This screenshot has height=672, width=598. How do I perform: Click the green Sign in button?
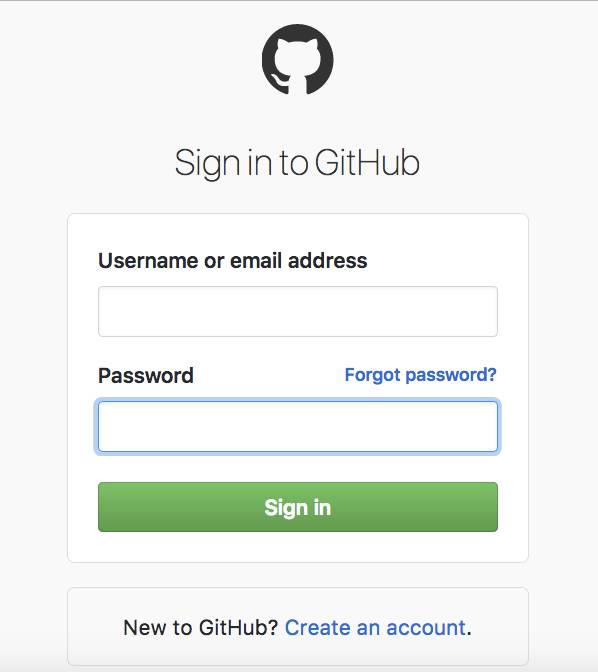297,507
